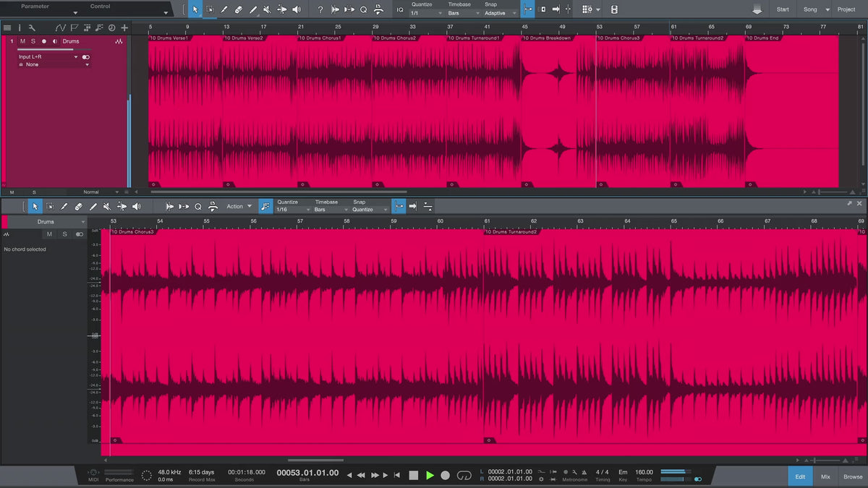Open the top Snap Adaptive dropdown
The height and width of the screenshot is (488, 868).
pos(501,13)
